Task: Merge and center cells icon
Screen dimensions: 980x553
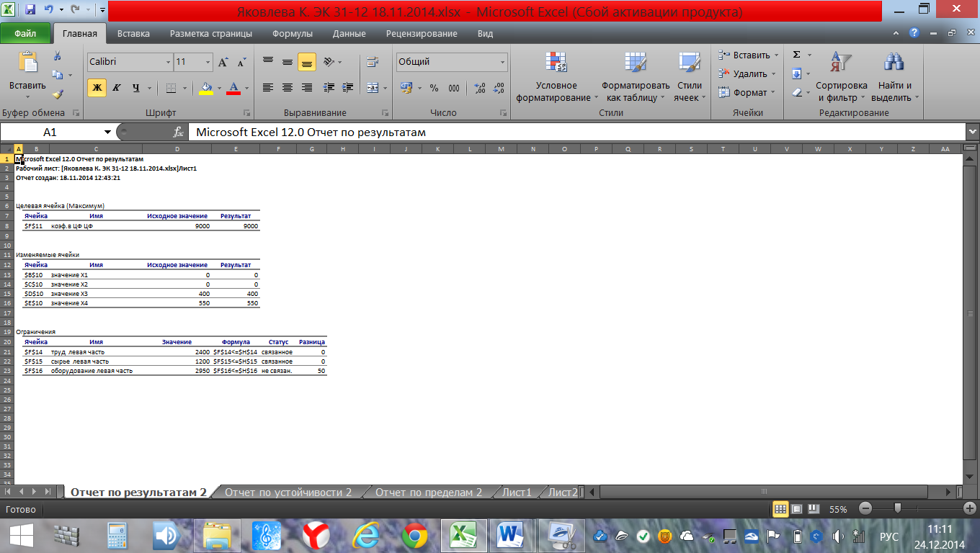Action: pyautogui.click(x=373, y=88)
